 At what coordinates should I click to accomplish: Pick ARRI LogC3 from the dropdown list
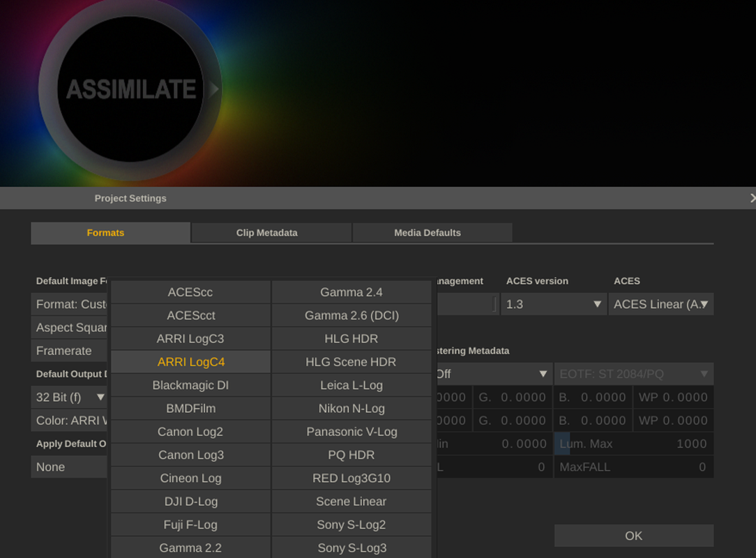(190, 338)
